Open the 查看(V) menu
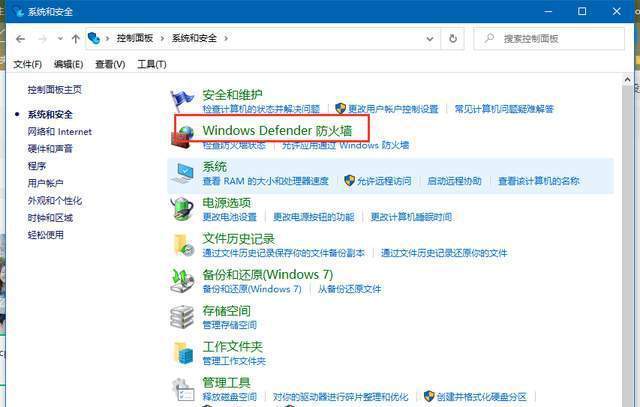 click(110, 64)
